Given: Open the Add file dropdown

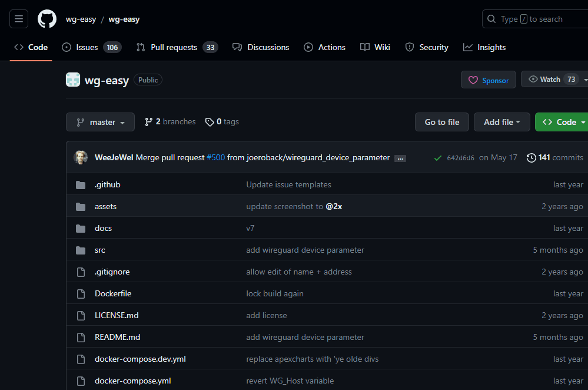Looking at the screenshot, I should point(501,122).
